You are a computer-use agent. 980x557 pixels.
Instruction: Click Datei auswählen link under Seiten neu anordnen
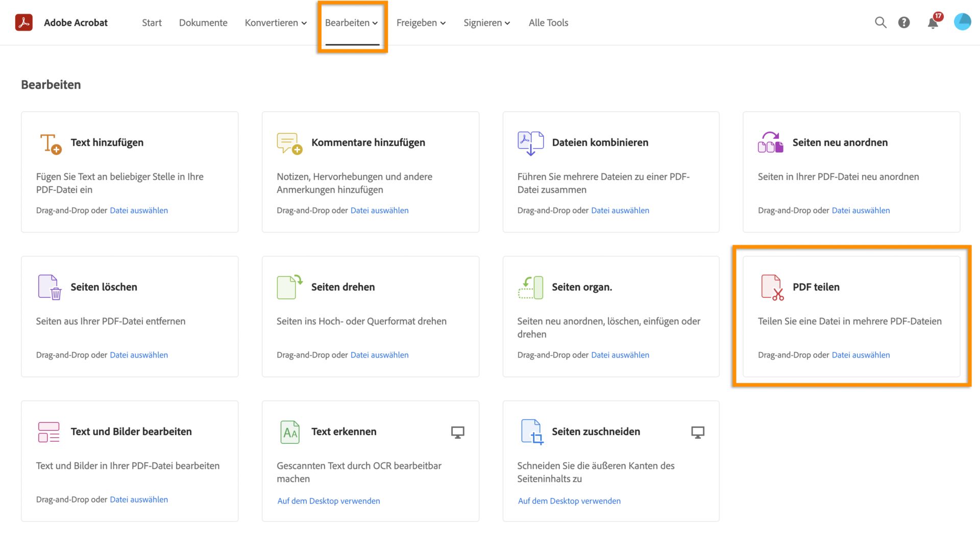click(x=861, y=210)
